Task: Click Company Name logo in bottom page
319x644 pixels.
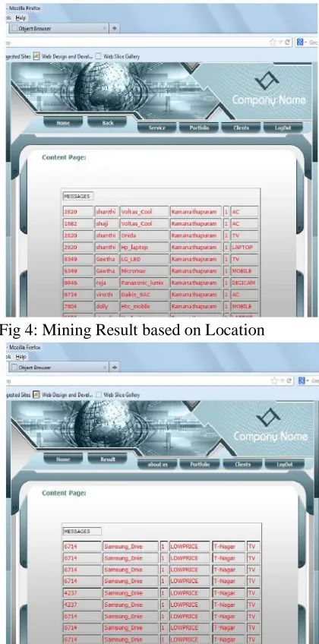Action: click(270, 427)
